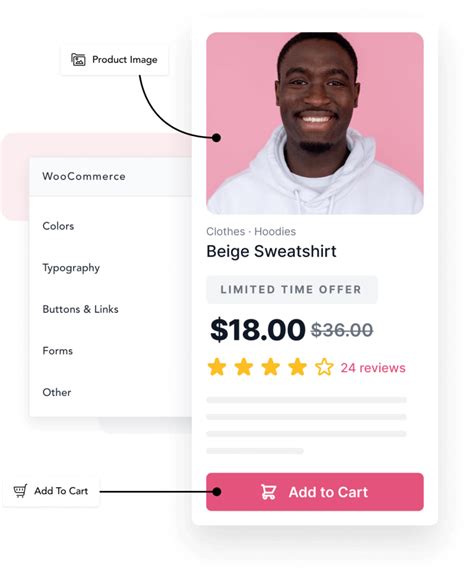Select the fourth gold rating star

tap(298, 367)
